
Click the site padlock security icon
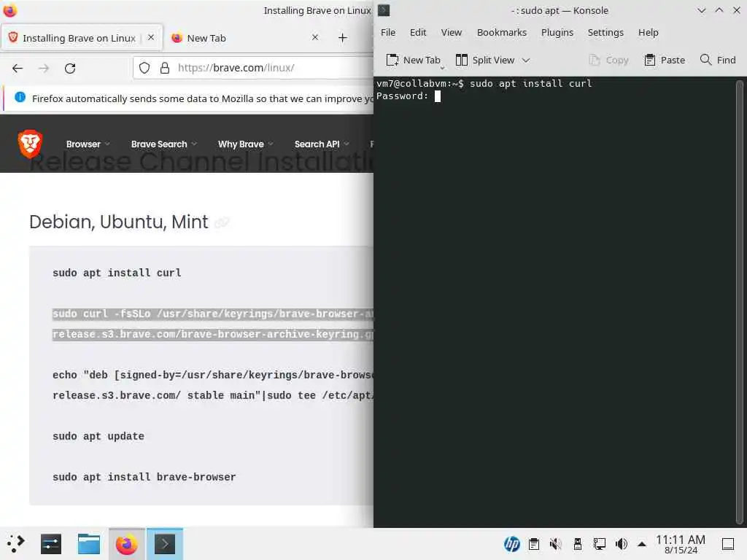tap(165, 68)
